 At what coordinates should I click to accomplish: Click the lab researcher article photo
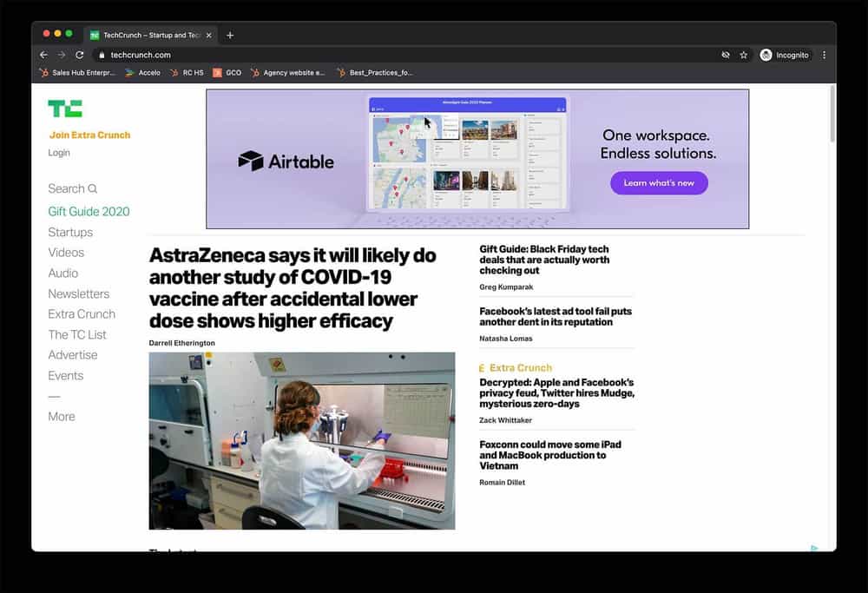pyautogui.click(x=302, y=441)
